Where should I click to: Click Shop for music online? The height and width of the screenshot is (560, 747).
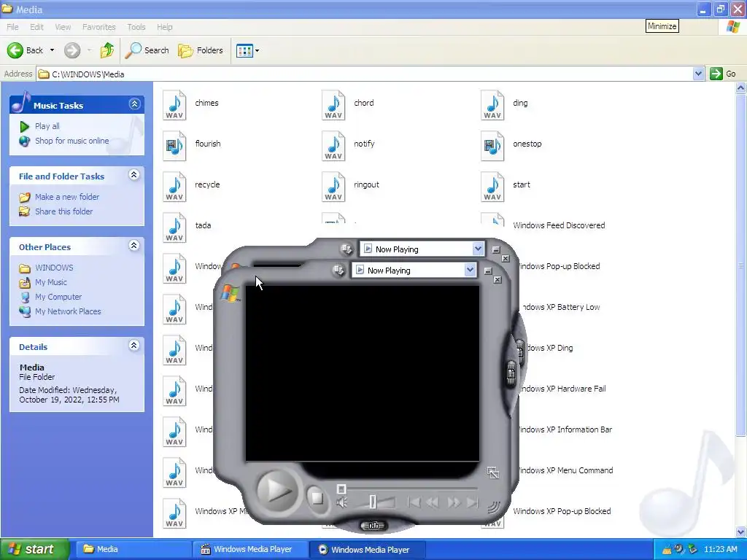click(x=72, y=141)
